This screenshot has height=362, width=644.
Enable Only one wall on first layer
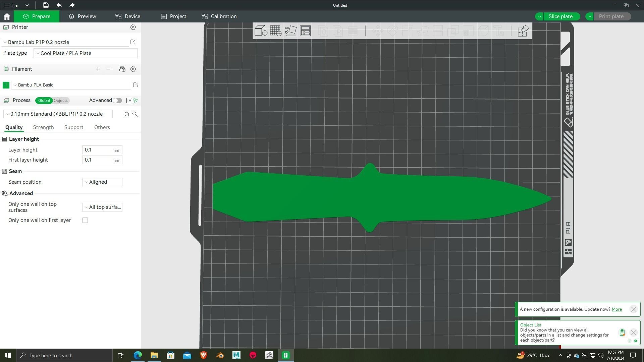(85, 220)
